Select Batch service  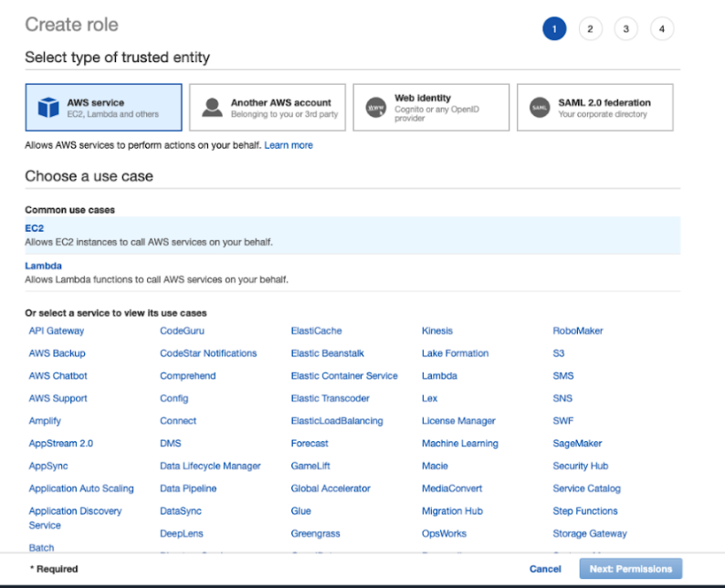coord(41,548)
